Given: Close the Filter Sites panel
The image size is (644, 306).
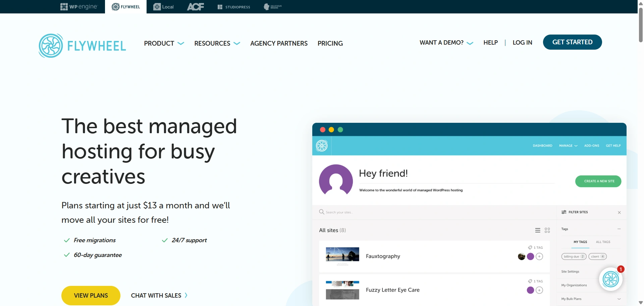Looking at the screenshot, I should click(619, 212).
